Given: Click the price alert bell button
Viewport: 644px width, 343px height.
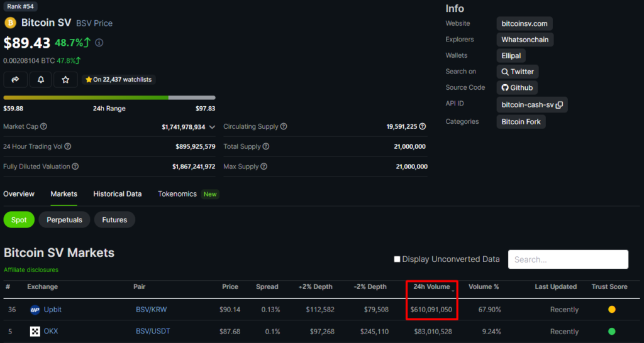Looking at the screenshot, I should click(x=41, y=80).
